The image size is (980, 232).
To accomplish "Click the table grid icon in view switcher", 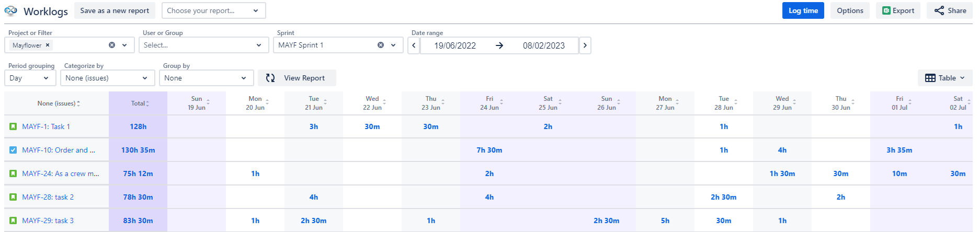I will click(930, 78).
